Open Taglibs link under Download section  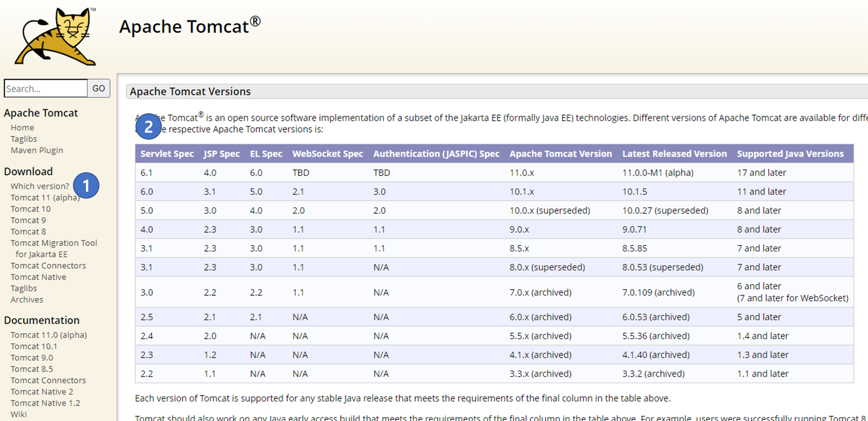point(24,288)
